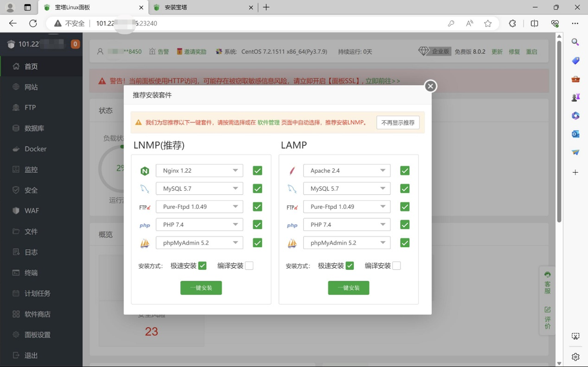This screenshot has height=367, width=588.
Task: Click the Outlook icon in Edge sidebar
Action: click(575, 134)
